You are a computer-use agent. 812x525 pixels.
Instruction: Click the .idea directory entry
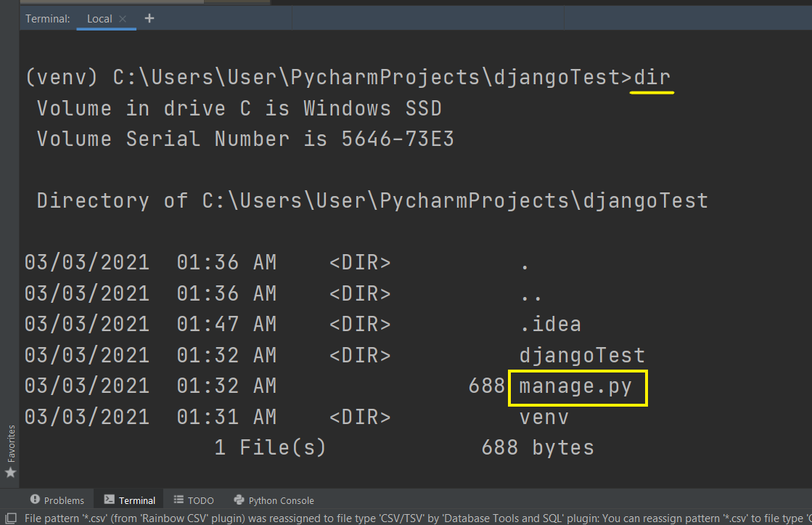[551, 325]
